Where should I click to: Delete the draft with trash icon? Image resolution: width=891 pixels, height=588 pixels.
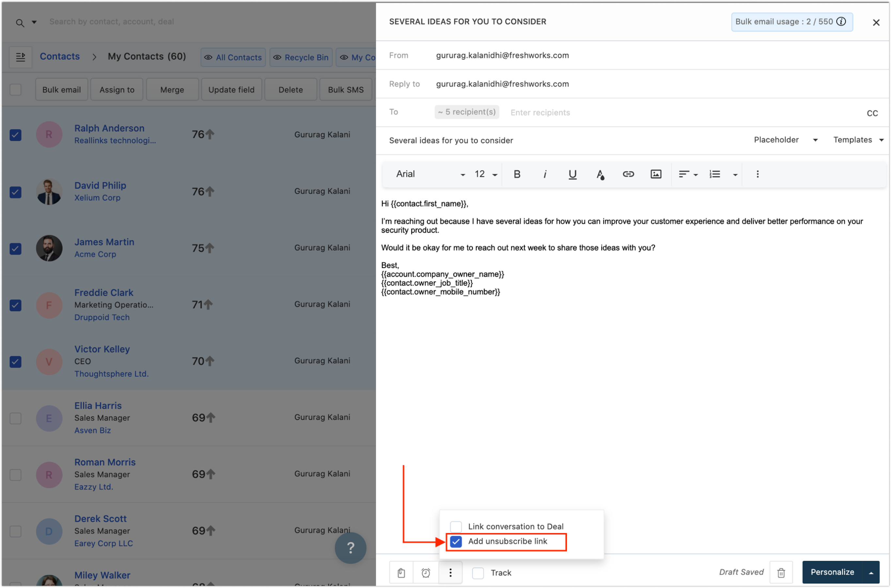pyautogui.click(x=781, y=573)
